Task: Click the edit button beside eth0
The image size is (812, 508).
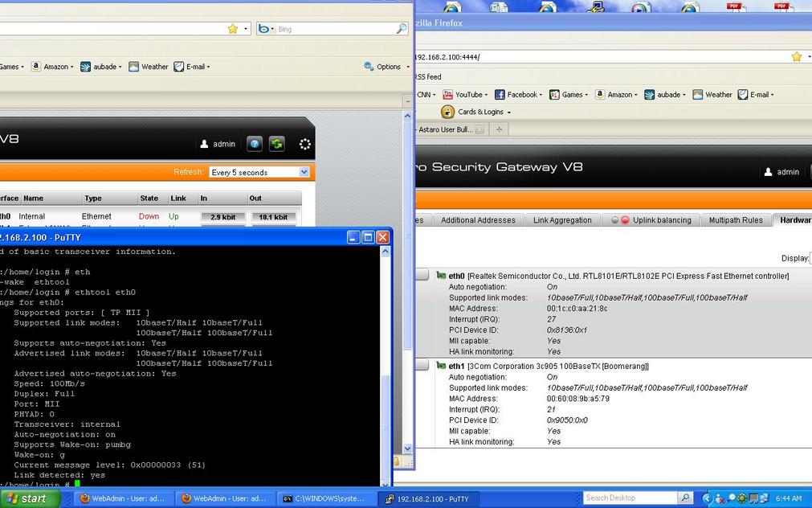Action: click(422, 276)
